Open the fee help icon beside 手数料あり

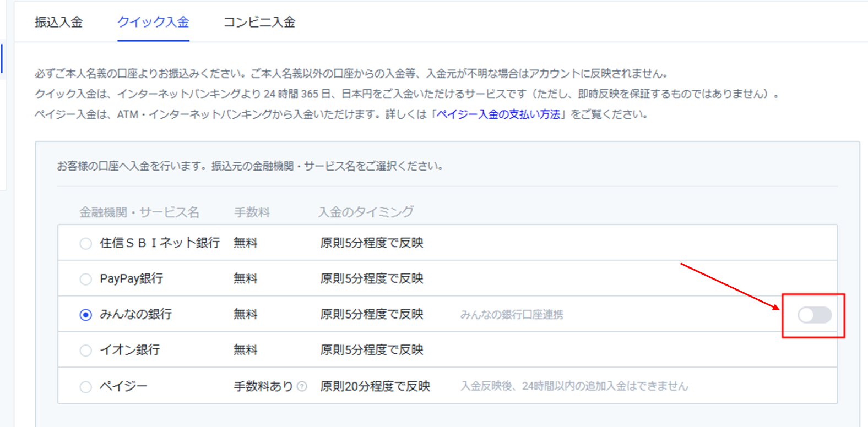point(302,386)
